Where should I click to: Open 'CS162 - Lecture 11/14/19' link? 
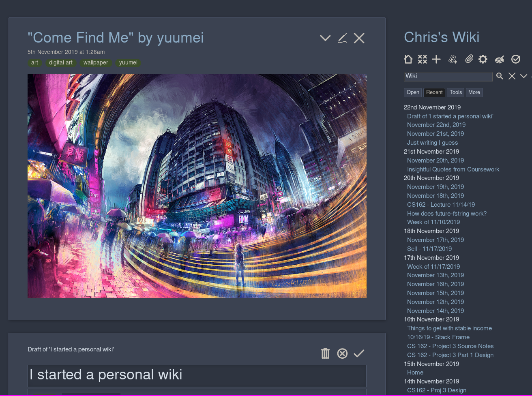pos(441,205)
